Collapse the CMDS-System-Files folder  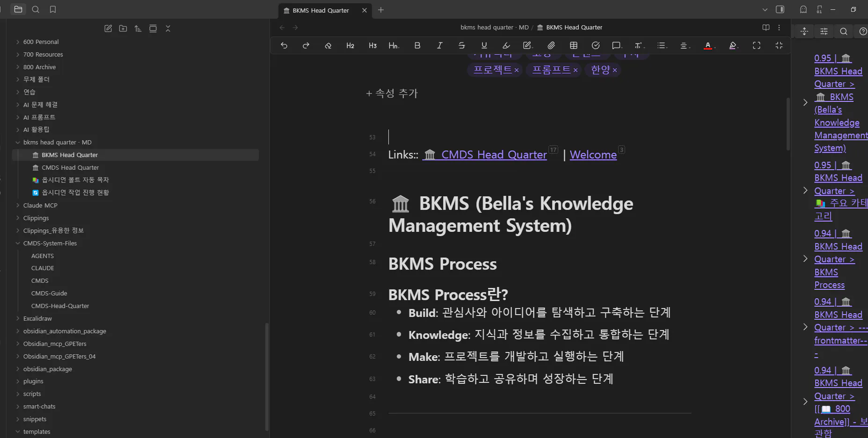(x=50, y=243)
